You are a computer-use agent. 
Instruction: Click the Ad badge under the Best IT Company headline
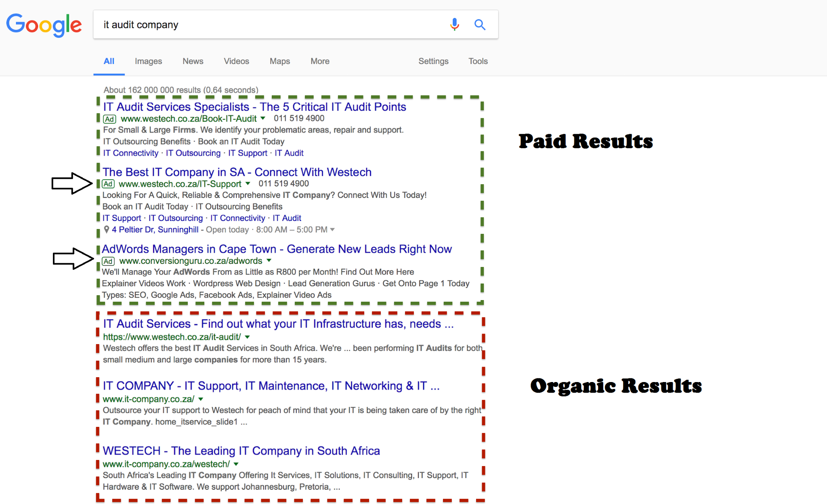[108, 184]
